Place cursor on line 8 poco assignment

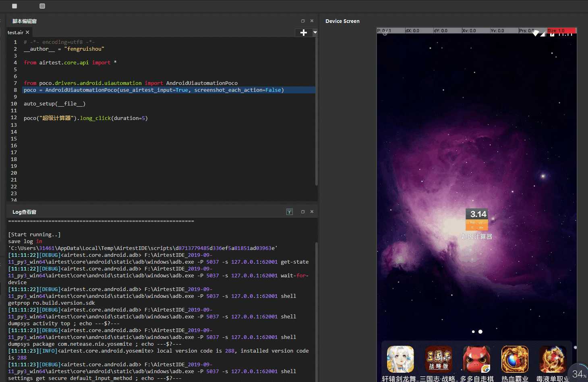click(154, 90)
